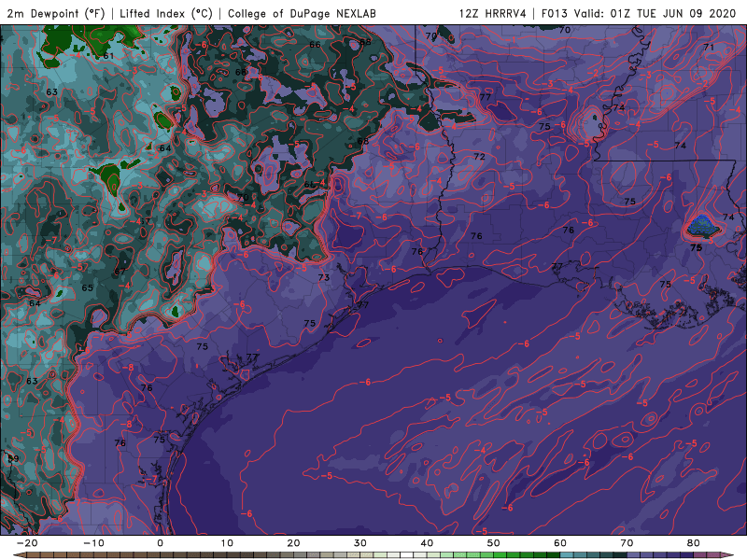Click the 20 label on the color scale
747x560 pixels.
pos(293,543)
